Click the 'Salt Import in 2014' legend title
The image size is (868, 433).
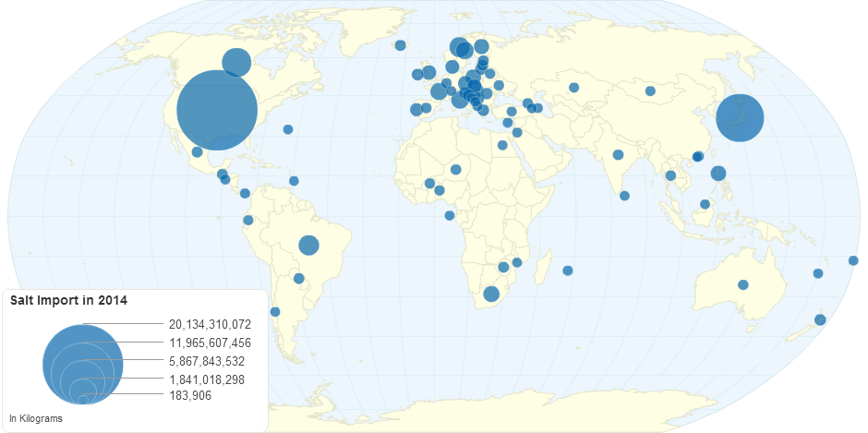67,300
